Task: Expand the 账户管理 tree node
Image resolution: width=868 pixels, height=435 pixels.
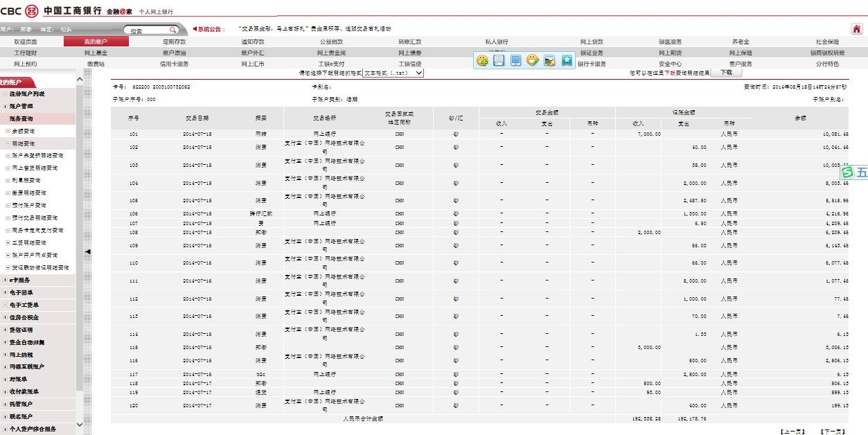Action: pyautogui.click(x=6, y=106)
